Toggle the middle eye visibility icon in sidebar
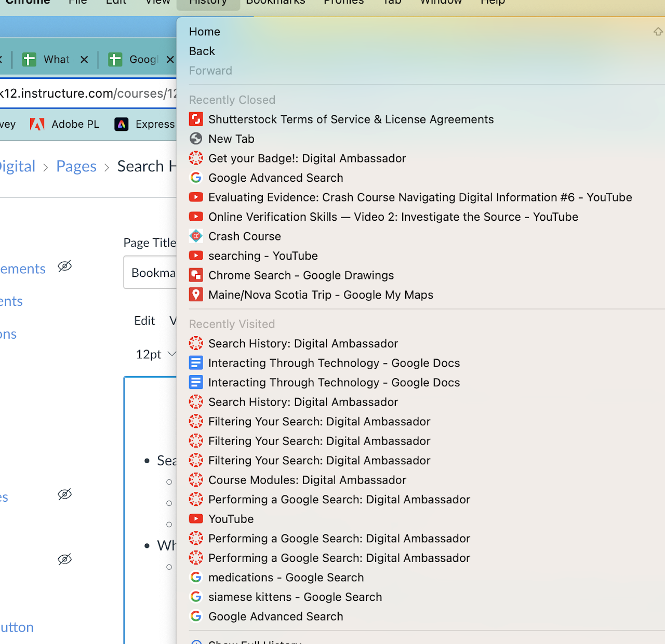 64,494
